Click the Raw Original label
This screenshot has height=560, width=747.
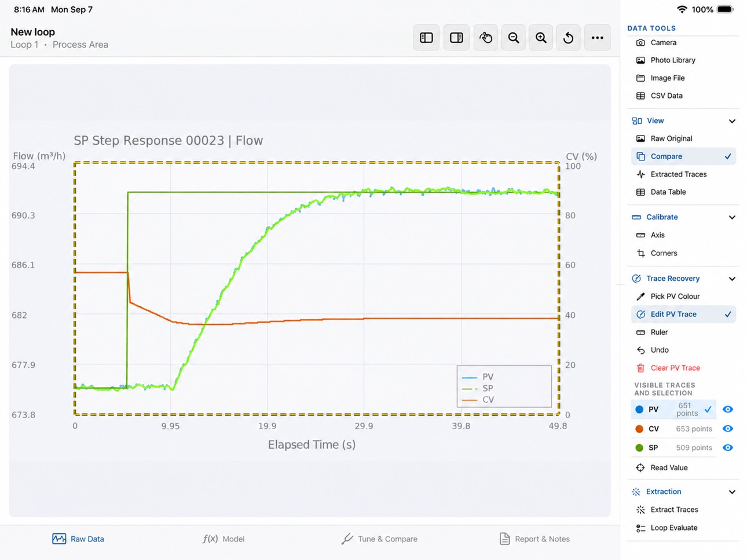[671, 138]
